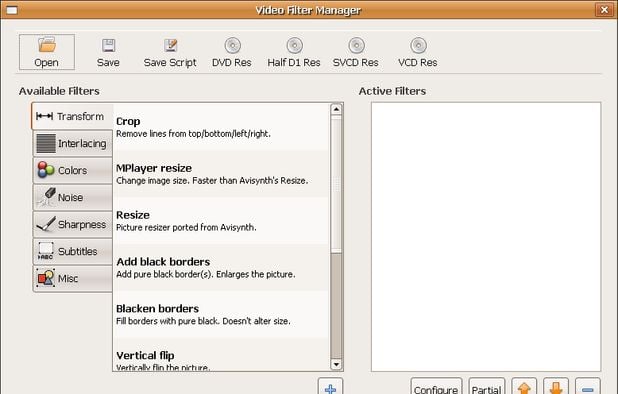Open the Misc filter category
The image size is (618, 394).
[x=73, y=279]
